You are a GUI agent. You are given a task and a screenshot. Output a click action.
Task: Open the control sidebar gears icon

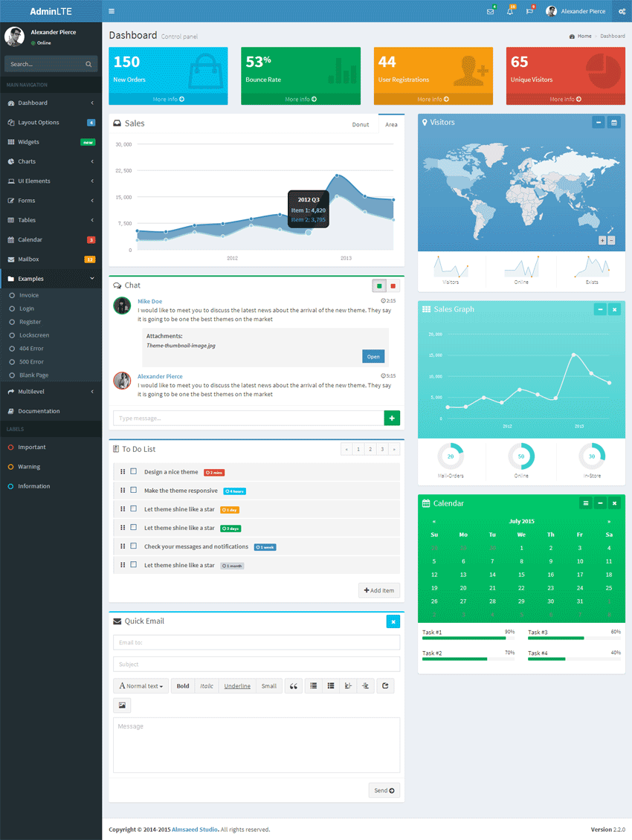coord(622,11)
